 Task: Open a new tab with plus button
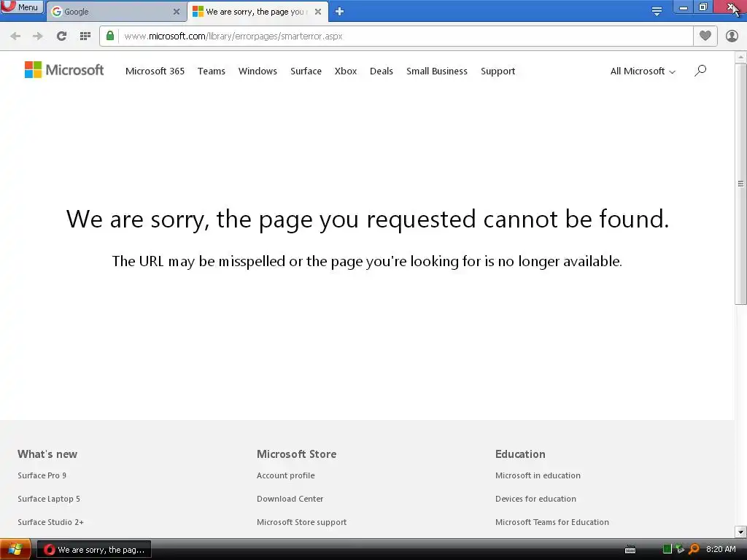click(x=339, y=12)
